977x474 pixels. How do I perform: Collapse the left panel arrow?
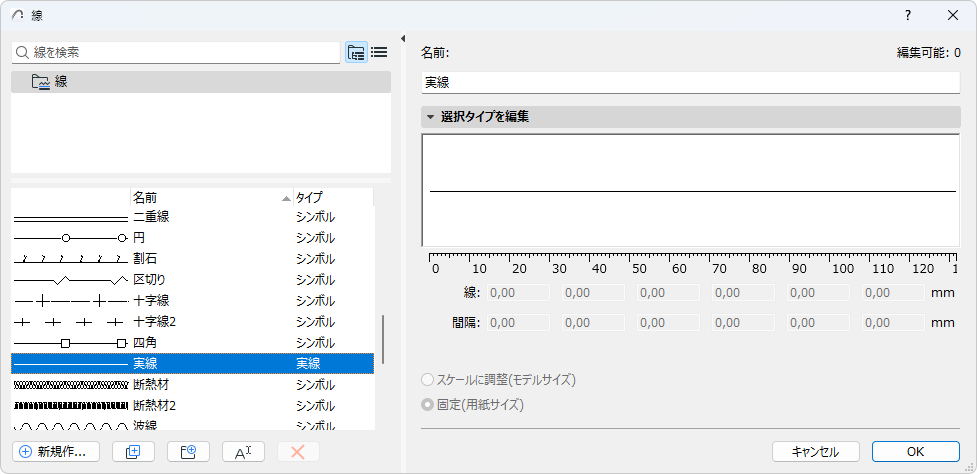click(x=403, y=39)
